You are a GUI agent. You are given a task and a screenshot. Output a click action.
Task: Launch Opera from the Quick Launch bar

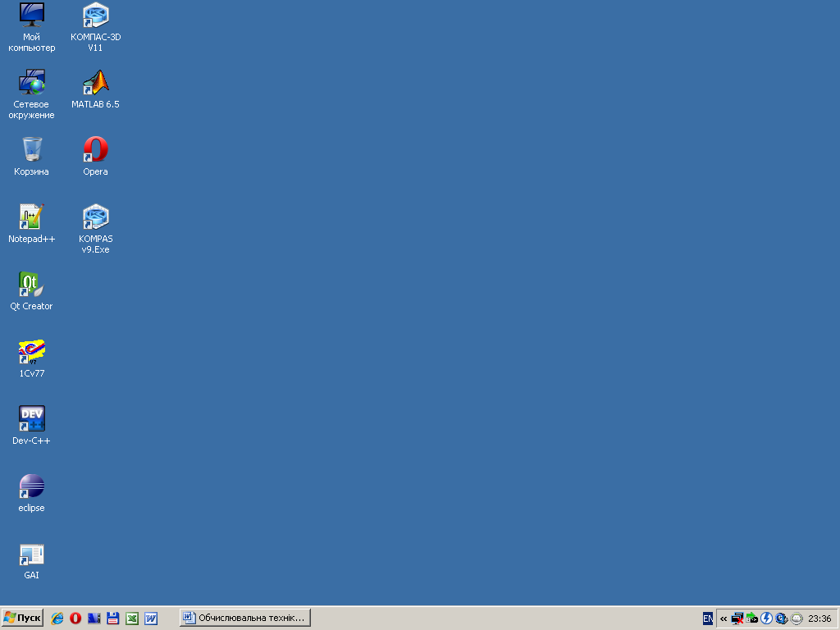click(x=75, y=619)
